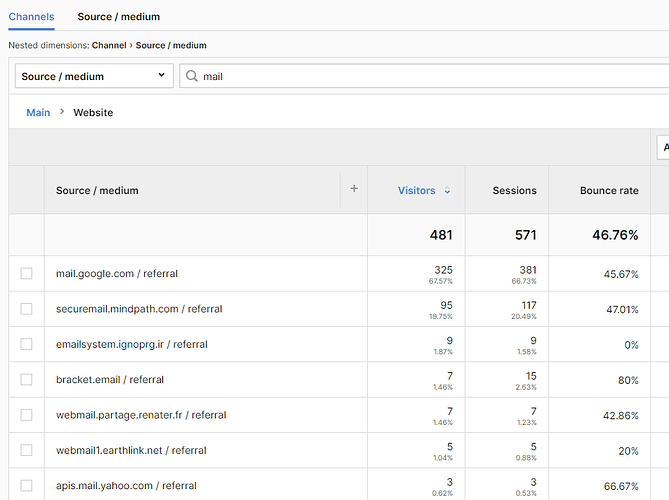This screenshot has width=669, height=500.
Task: Click the plus icon to add dimension
Action: pos(353,189)
